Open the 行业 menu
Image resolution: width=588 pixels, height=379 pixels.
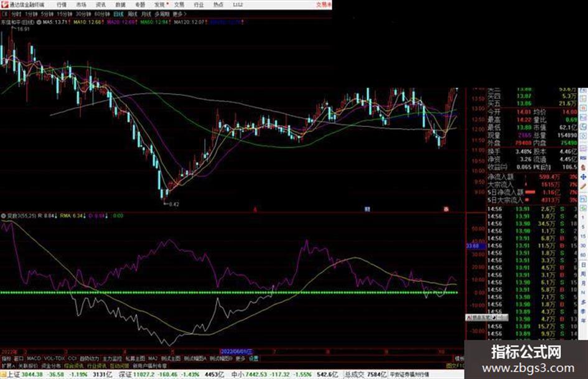tap(198, 4)
